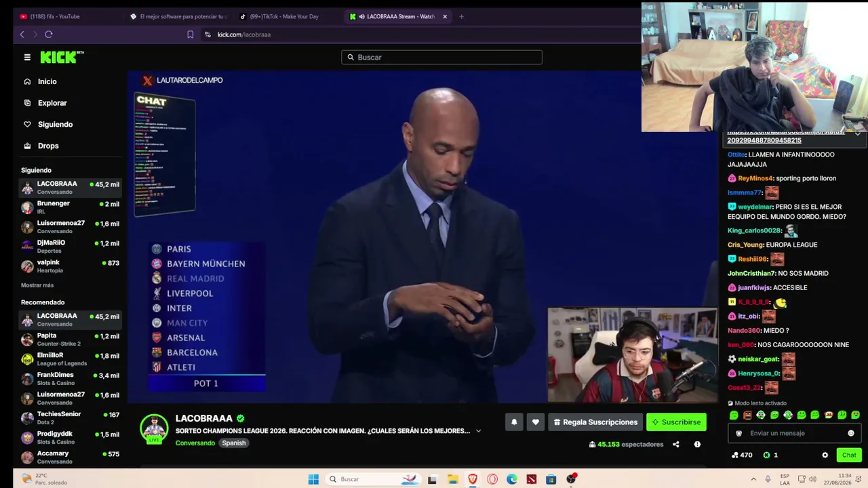Image resolution: width=868 pixels, height=488 pixels.
Task: Reload the Kick page
Action: (x=49, y=35)
